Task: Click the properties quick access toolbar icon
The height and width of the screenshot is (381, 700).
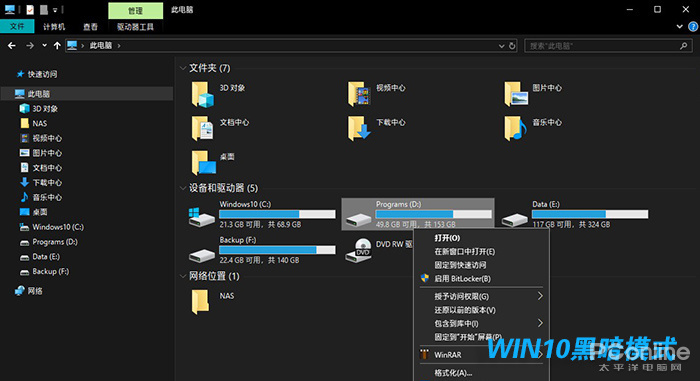Action: click(30, 9)
